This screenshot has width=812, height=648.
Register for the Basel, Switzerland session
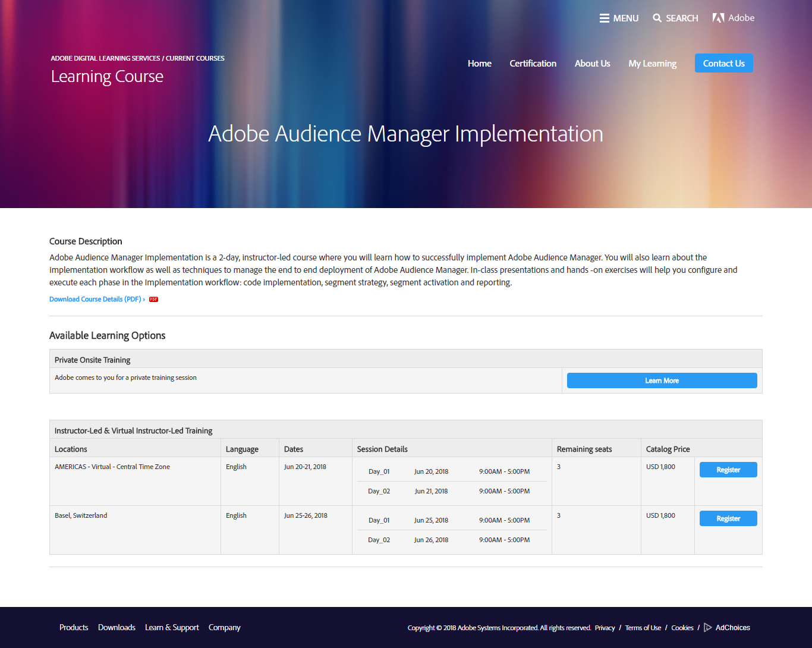(x=728, y=518)
